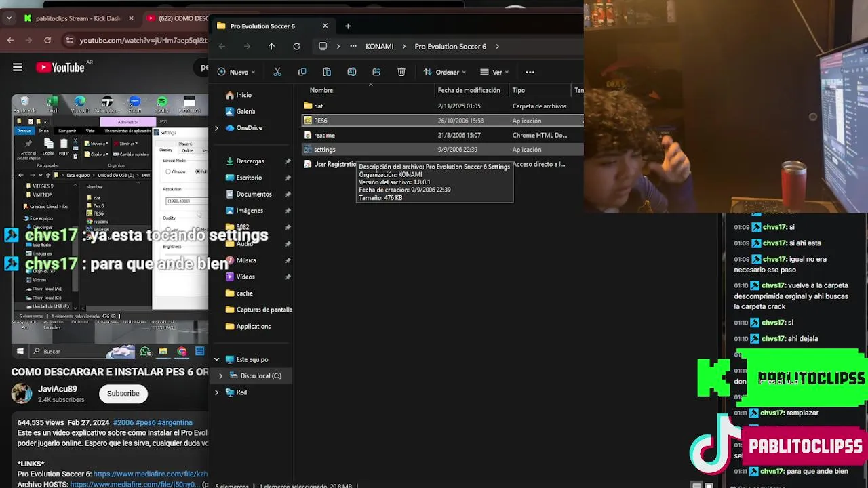The height and width of the screenshot is (488, 868).
Task: Open the browser tab list dropdown
Action: pos(9,18)
